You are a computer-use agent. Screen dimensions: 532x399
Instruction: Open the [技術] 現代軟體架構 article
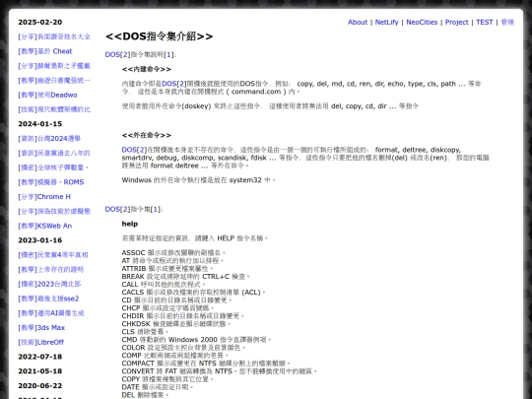coord(54,109)
